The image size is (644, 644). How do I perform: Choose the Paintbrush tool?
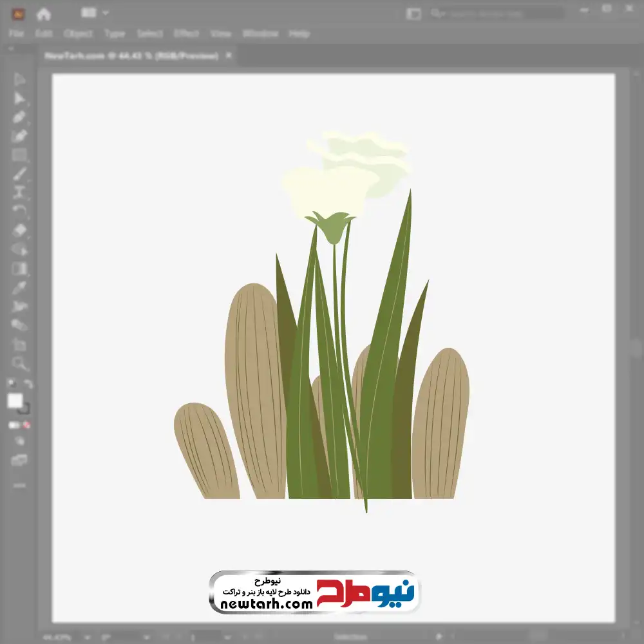(x=19, y=174)
